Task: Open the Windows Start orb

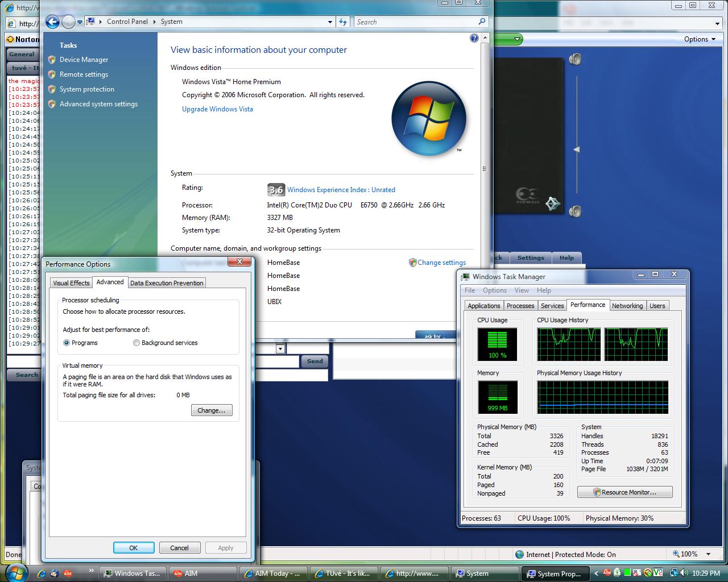Action: point(15,572)
